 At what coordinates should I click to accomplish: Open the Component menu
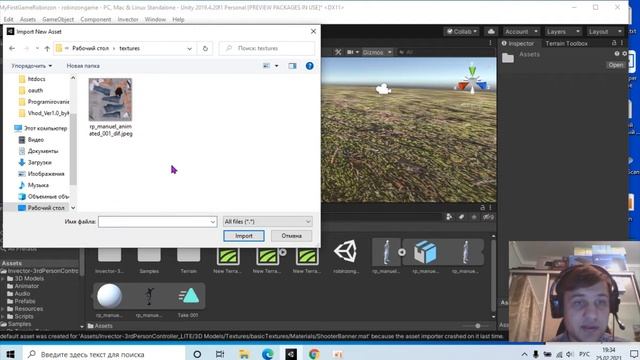[x=96, y=19]
